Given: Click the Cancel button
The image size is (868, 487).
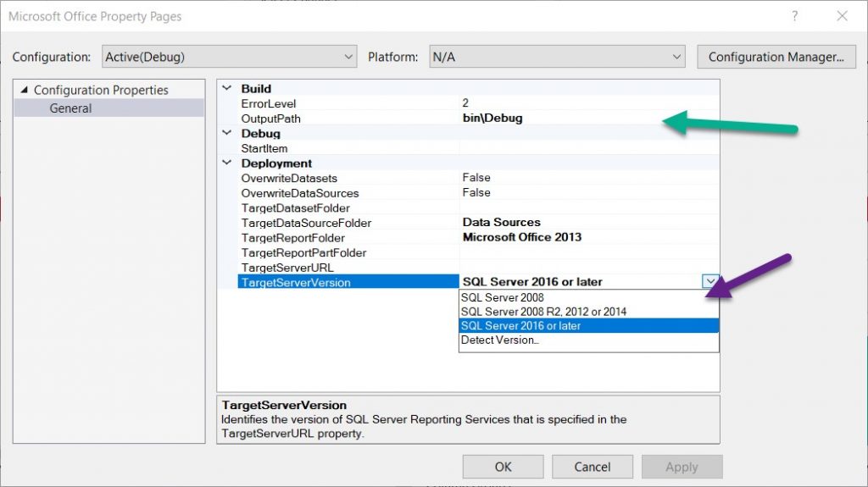Looking at the screenshot, I should click(593, 467).
